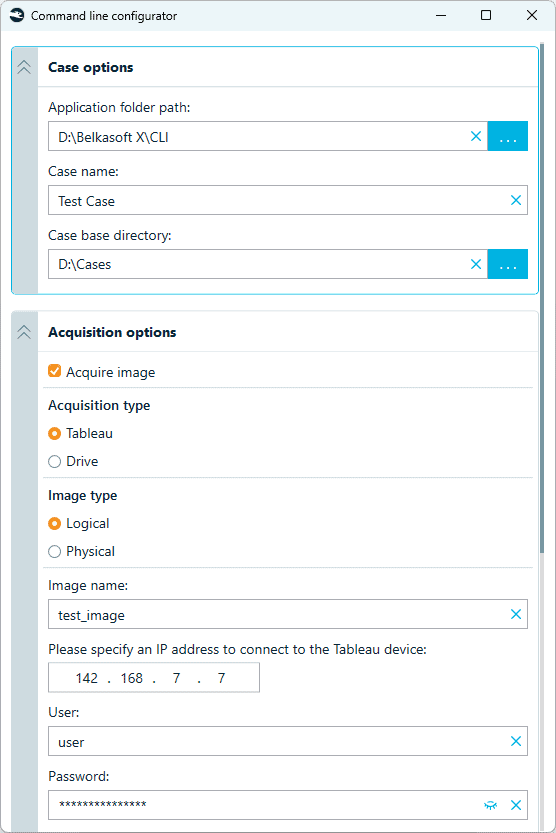Collapse the Case options section
This screenshot has width=556, height=833.
click(24, 67)
